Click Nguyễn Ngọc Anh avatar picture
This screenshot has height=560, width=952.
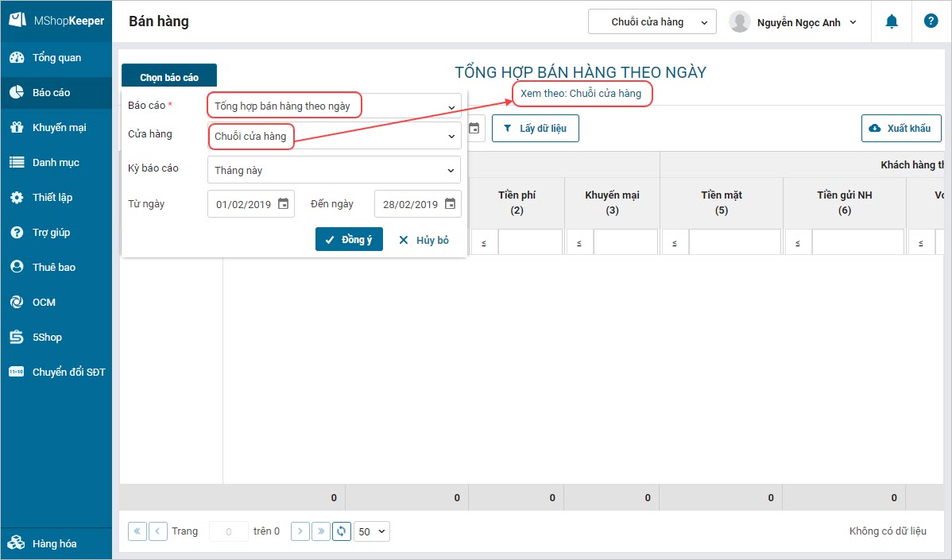pyautogui.click(x=740, y=21)
